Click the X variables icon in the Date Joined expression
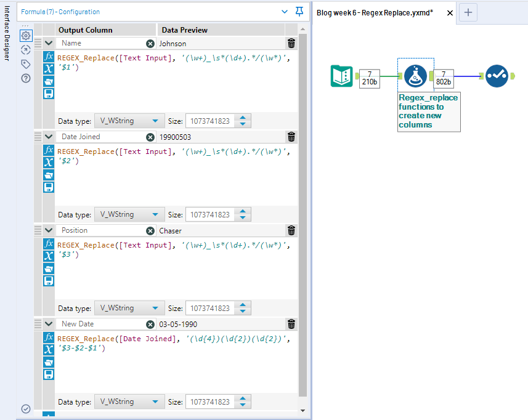The width and height of the screenshot is (528, 420). [x=49, y=163]
